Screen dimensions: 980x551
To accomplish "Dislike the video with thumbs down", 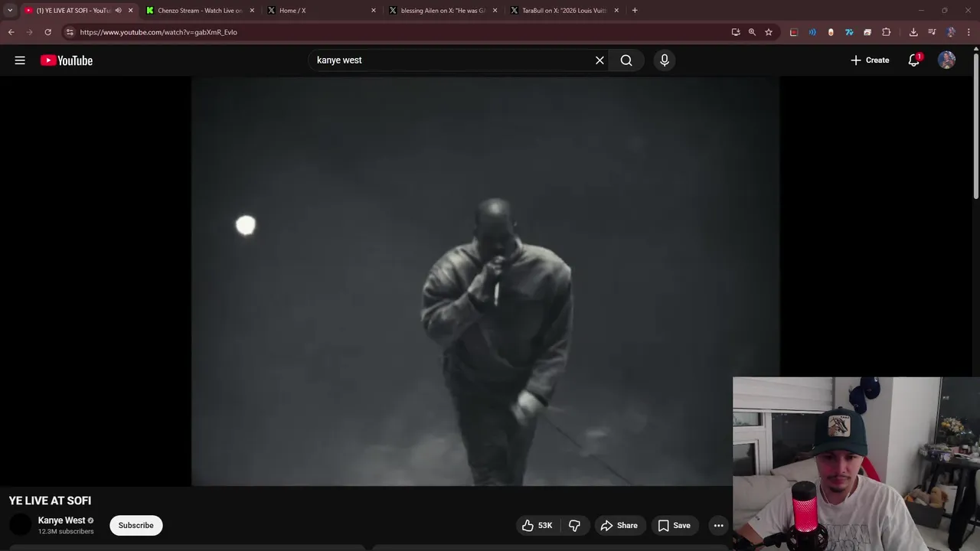I will 574,526.
